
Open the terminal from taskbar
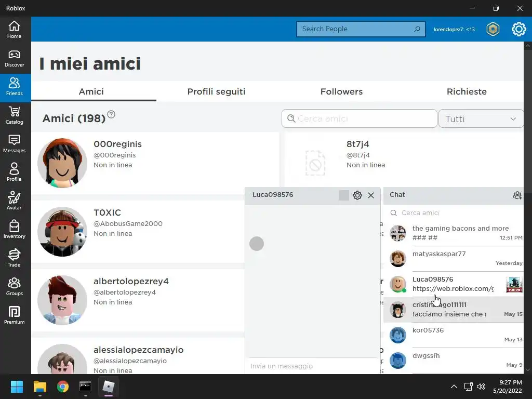click(85, 387)
